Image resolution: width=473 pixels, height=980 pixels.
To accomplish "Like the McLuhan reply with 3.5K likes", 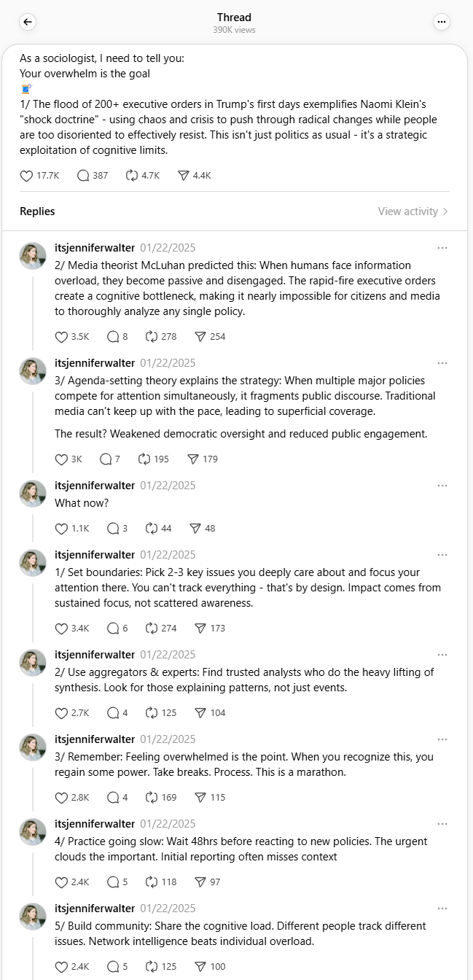I will [62, 337].
